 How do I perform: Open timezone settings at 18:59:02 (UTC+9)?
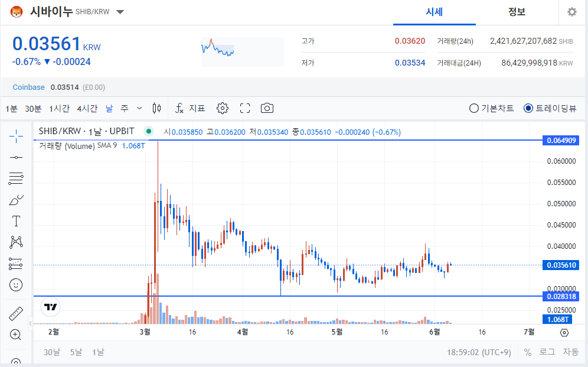coord(479,352)
